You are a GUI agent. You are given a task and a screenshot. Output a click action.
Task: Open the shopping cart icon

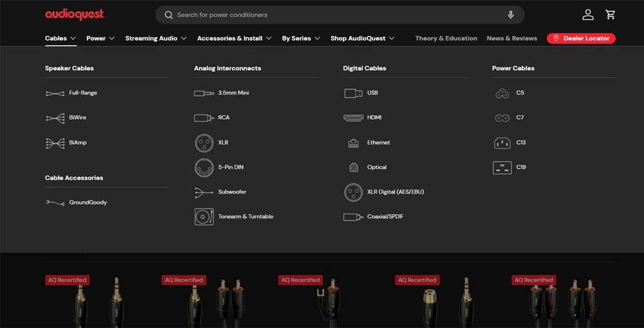[x=611, y=15]
